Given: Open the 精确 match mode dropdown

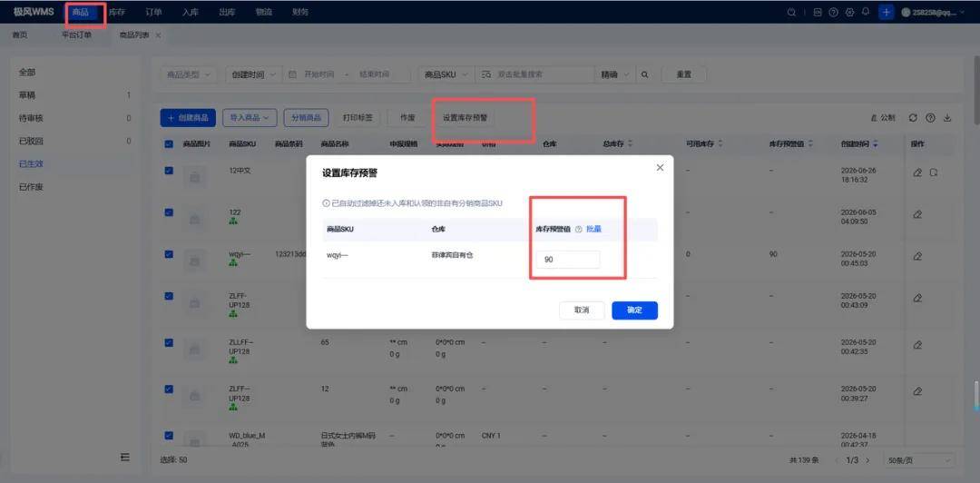Looking at the screenshot, I should coord(615,74).
